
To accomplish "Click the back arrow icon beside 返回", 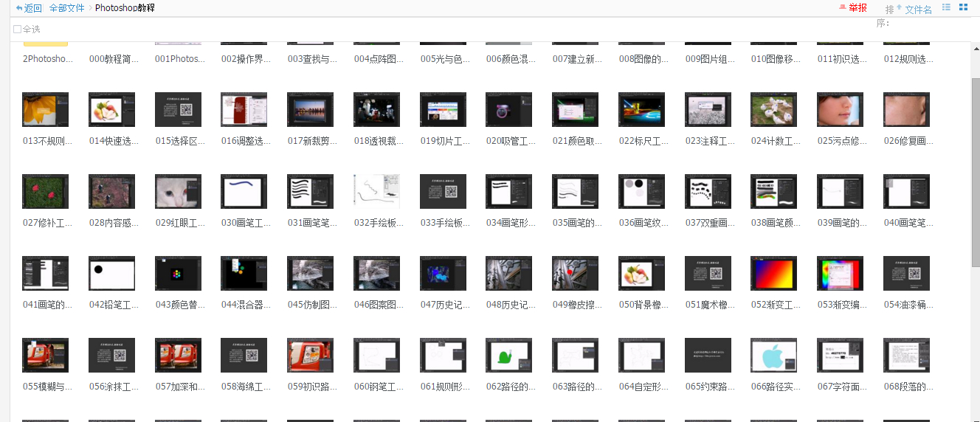I will click(19, 8).
